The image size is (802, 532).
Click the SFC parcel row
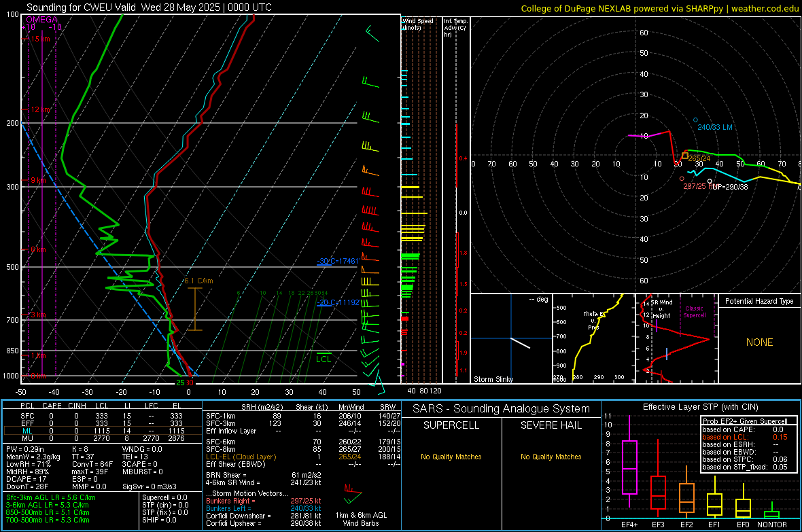[x=103, y=416]
